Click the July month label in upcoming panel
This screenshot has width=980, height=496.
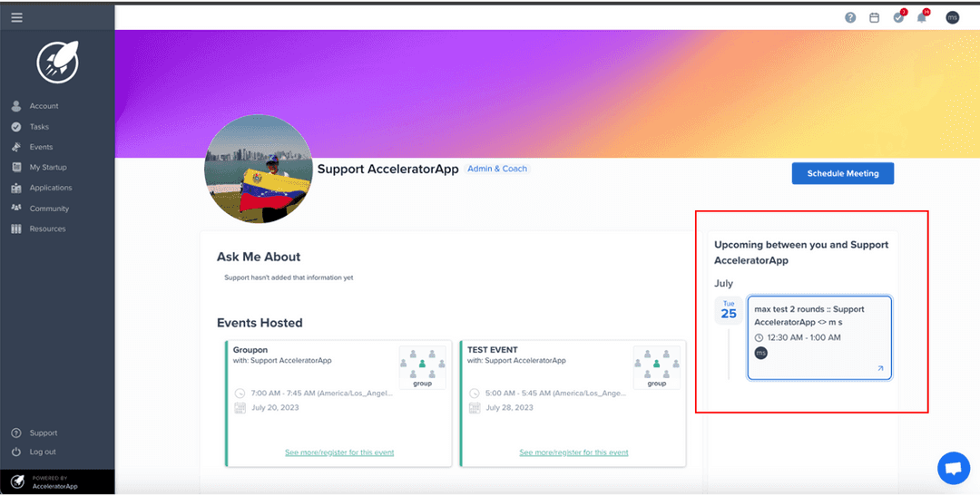coord(724,284)
